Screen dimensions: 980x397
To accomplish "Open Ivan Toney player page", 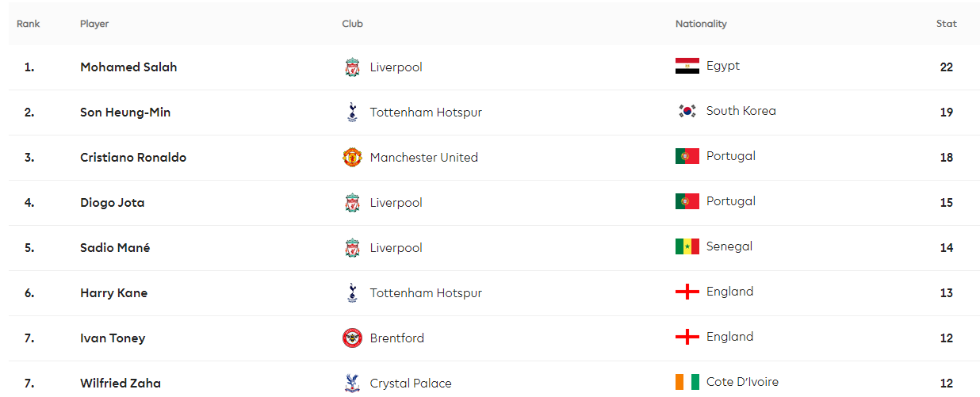I will [113, 338].
